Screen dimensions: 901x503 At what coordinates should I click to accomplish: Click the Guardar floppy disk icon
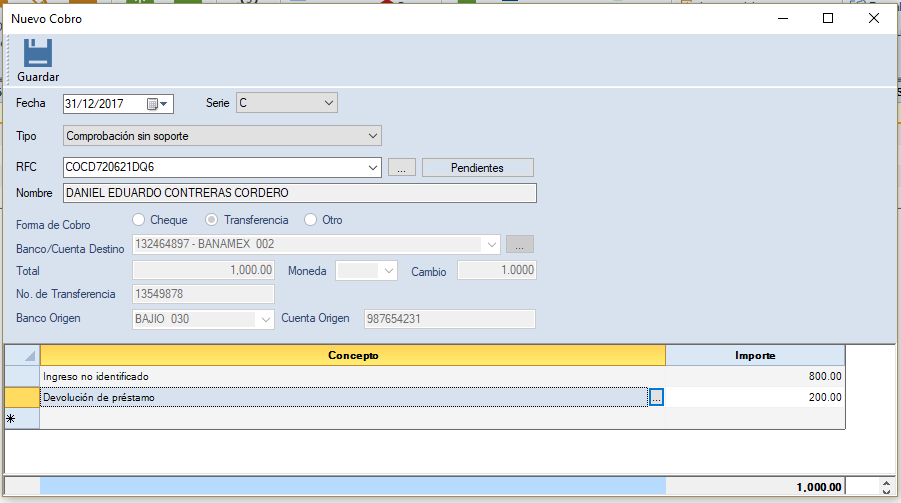37,53
